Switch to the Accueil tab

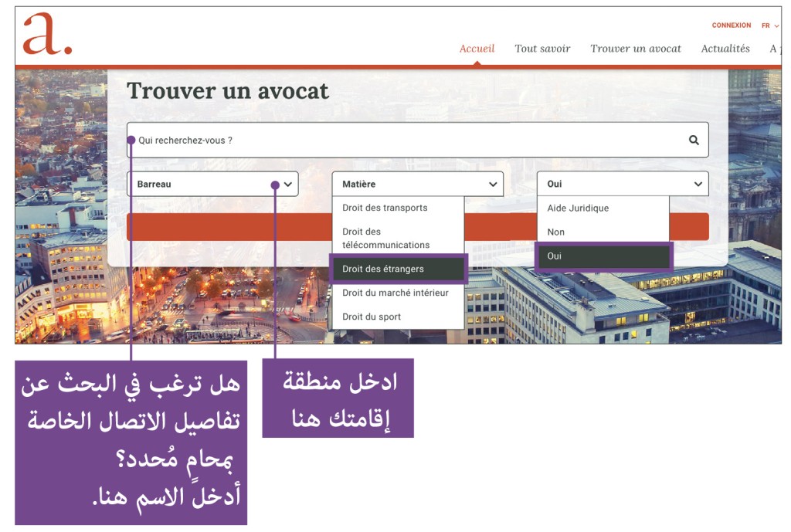477,48
